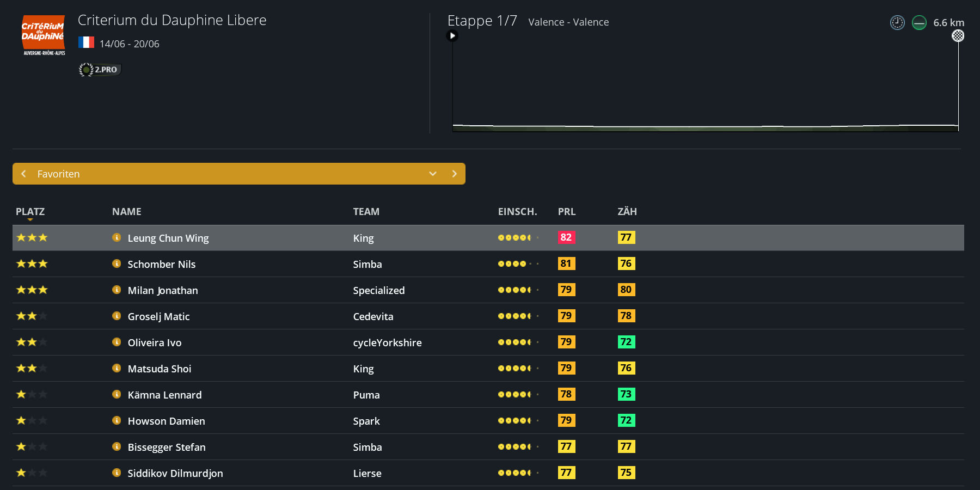Click the red 82 PRL rating badge

coord(566,237)
